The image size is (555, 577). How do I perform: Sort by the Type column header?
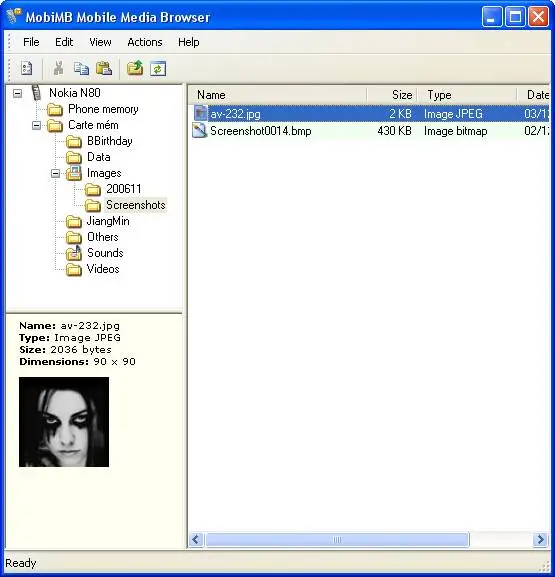[x=467, y=95]
